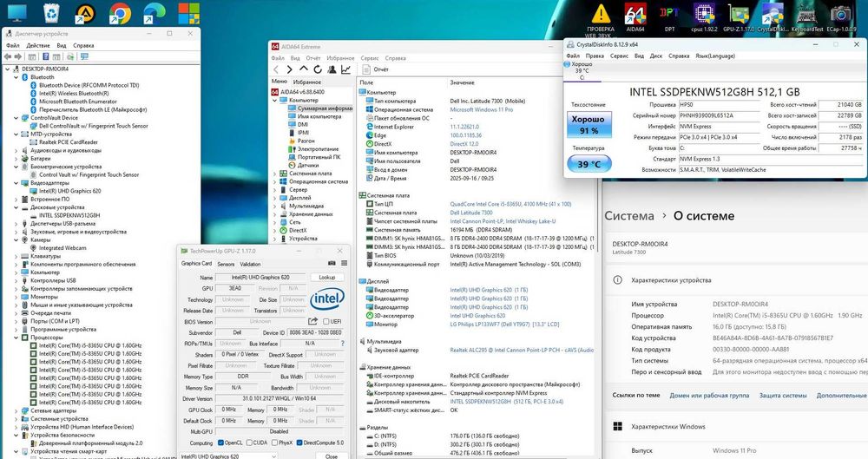Open Действие menu in Device Manager

(37, 45)
